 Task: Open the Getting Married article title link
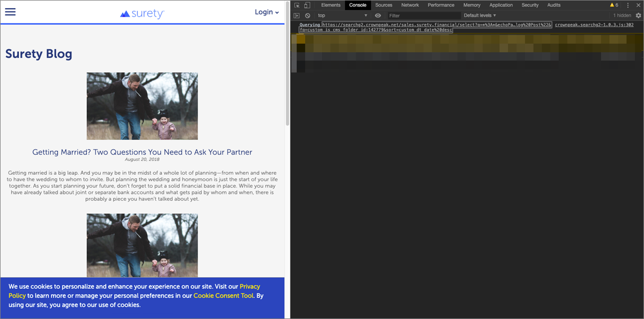coord(142,152)
